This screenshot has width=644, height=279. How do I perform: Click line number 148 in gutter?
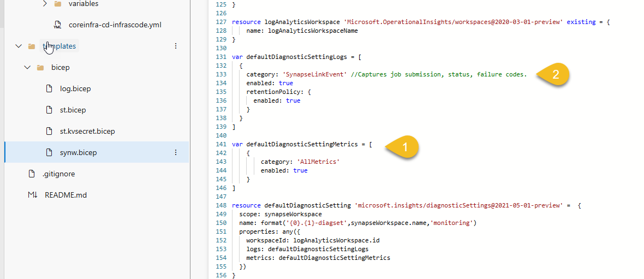click(x=221, y=205)
